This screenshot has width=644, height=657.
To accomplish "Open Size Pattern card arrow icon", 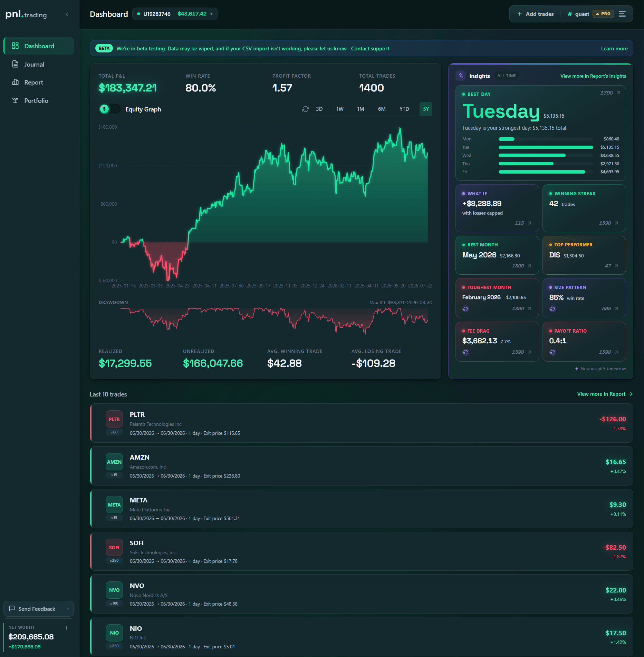I will click(x=616, y=309).
